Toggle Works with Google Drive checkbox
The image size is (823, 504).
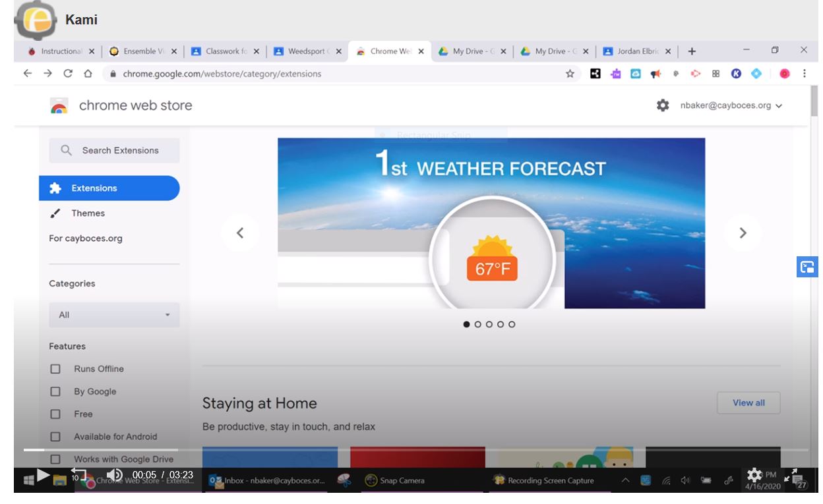55,459
